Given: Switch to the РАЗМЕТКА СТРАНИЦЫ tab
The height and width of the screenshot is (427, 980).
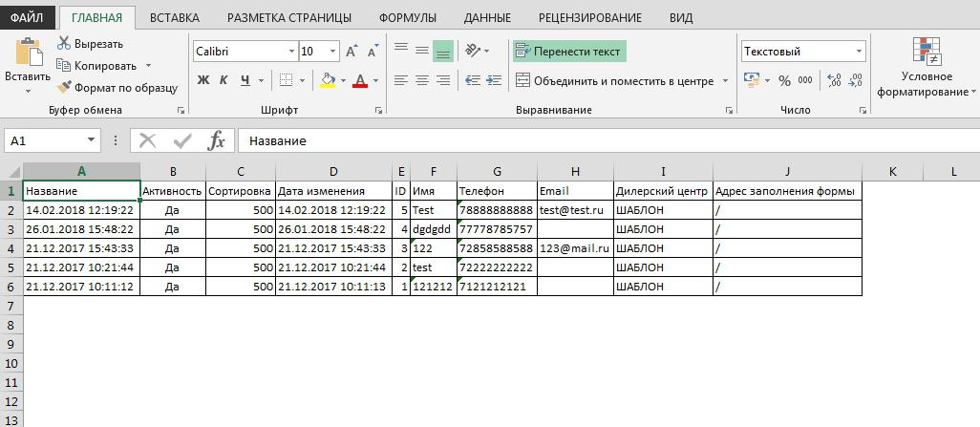Looking at the screenshot, I should tap(288, 17).
